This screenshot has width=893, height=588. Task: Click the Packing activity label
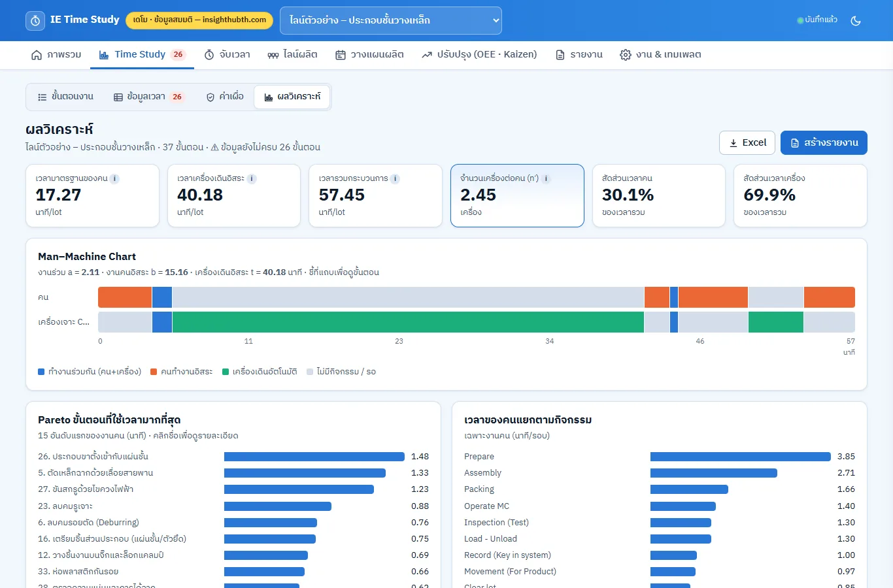click(479, 489)
